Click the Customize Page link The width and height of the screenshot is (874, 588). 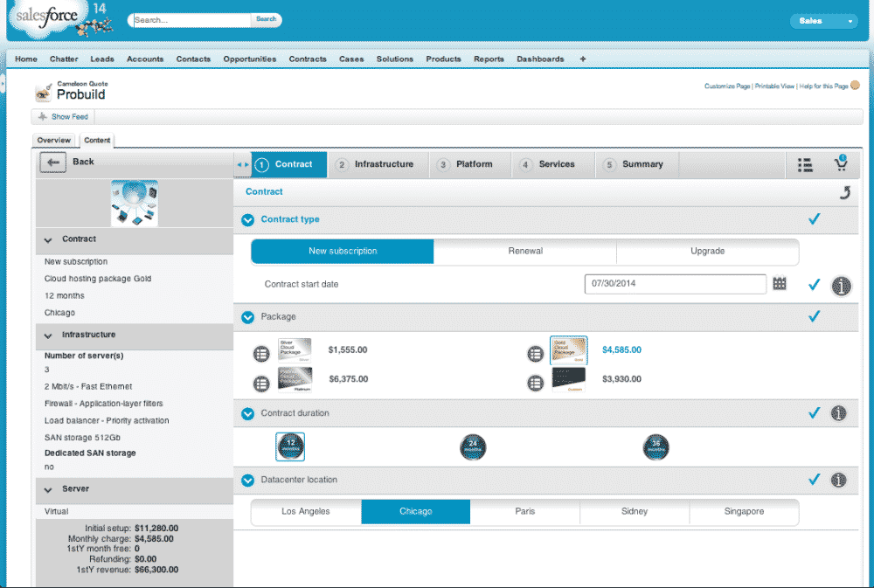point(727,86)
